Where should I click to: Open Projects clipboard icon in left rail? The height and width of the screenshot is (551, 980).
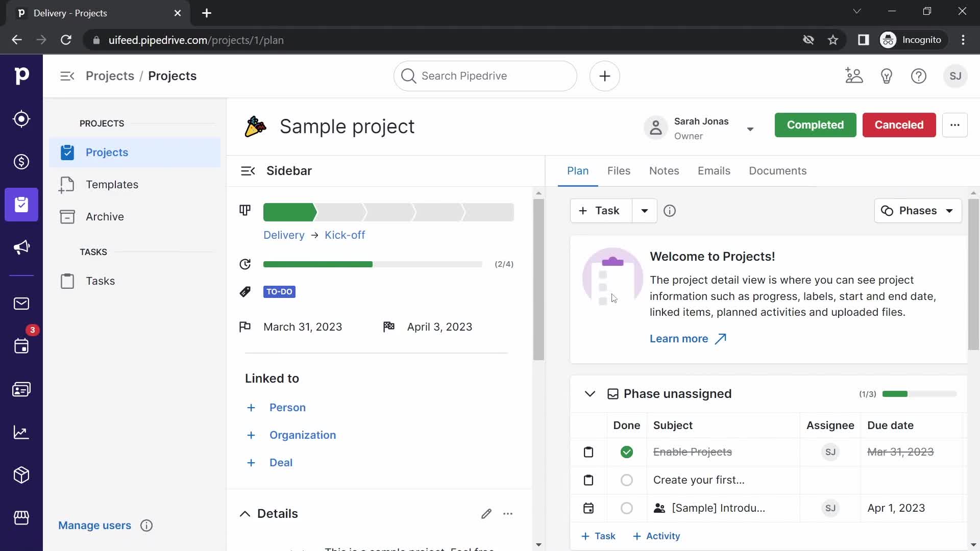(x=21, y=205)
